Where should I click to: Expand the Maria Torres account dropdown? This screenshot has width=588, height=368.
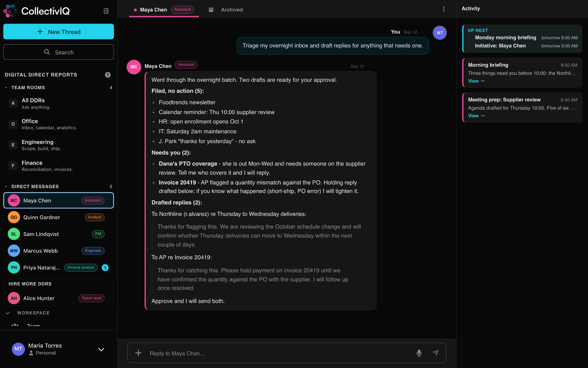pyautogui.click(x=101, y=349)
